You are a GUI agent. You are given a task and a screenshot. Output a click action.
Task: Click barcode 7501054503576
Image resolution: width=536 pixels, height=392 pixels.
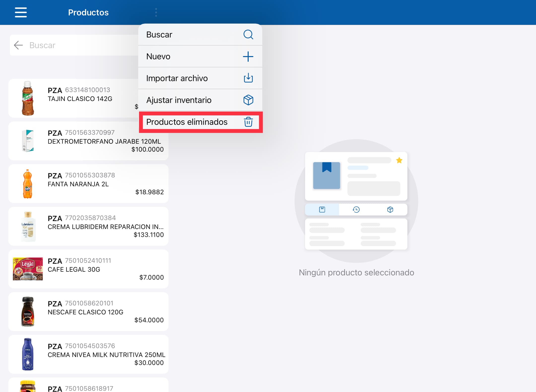[x=90, y=346]
